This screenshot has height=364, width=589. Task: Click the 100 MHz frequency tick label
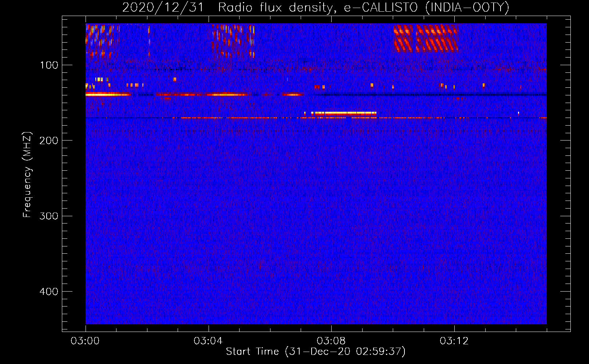pos(49,65)
